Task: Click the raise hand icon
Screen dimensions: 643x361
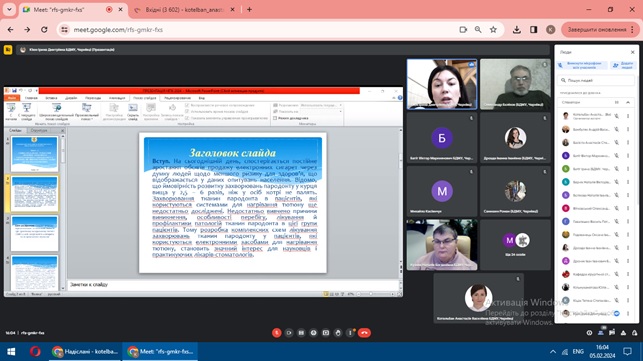Action: tap(338, 333)
